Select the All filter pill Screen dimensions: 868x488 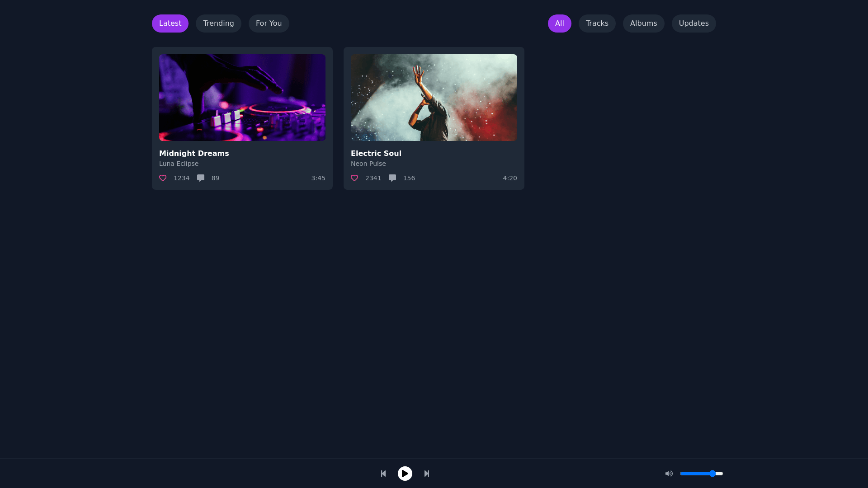(x=559, y=23)
